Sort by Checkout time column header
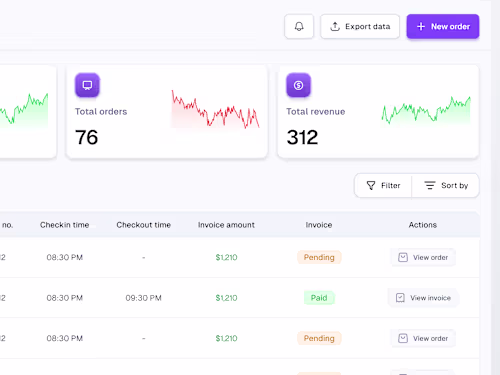Viewport: 500px width, 375px height. click(144, 225)
